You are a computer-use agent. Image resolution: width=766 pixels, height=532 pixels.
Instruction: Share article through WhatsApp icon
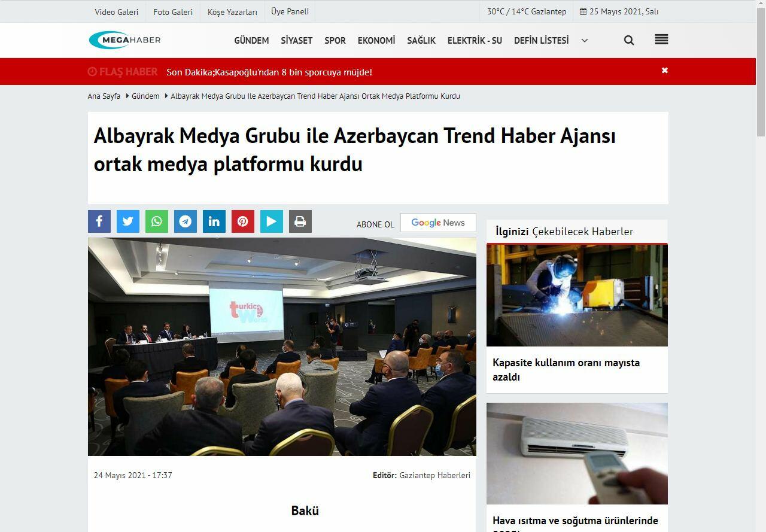[x=157, y=221]
